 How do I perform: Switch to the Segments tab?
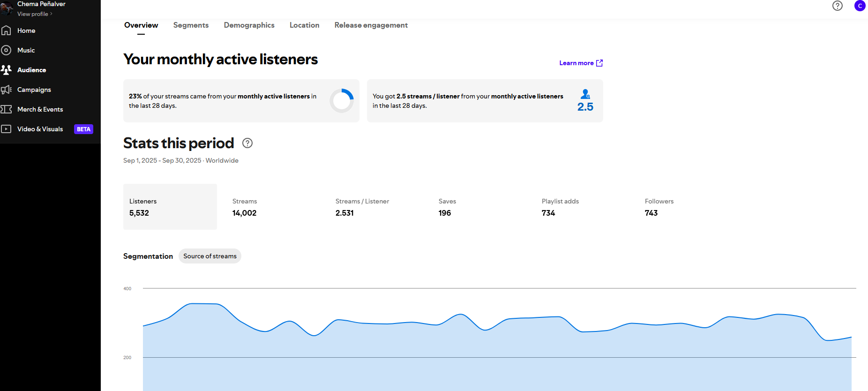coord(191,25)
